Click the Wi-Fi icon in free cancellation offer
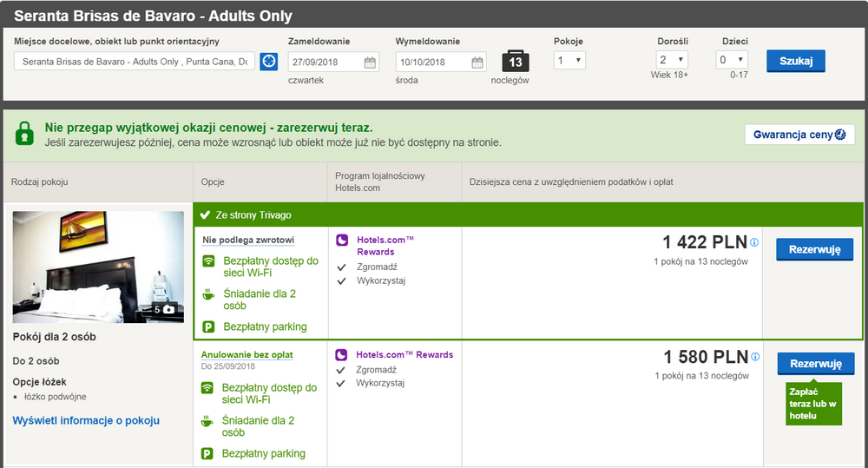This screenshot has height=468, width=868. [207, 388]
